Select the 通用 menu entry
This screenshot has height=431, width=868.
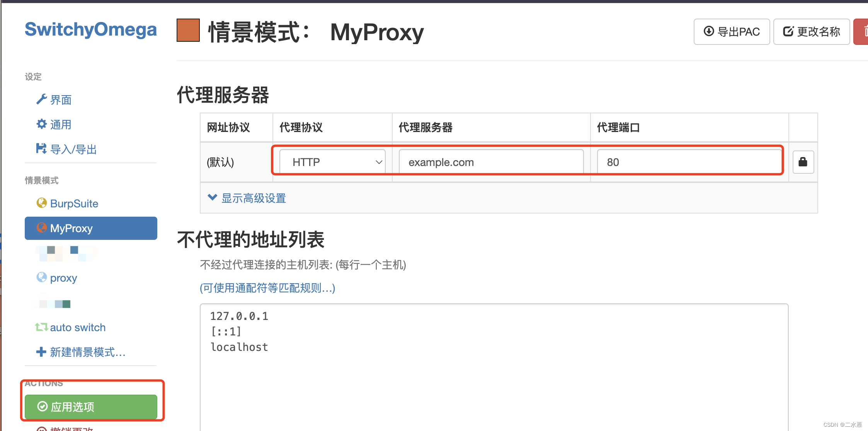pos(61,125)
